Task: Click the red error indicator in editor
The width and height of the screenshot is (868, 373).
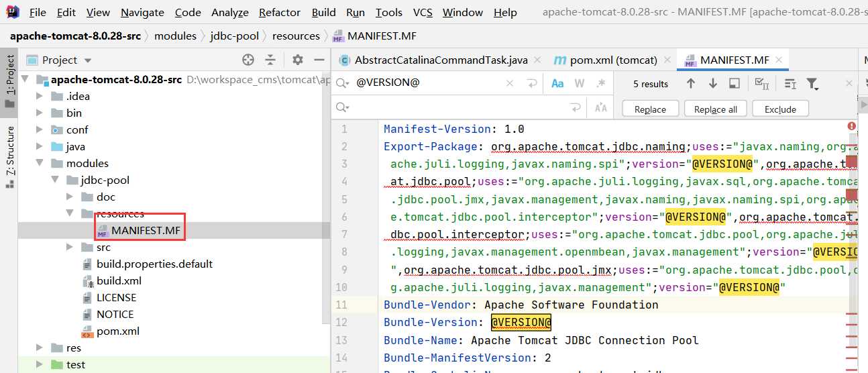Action: click(x=851, y=126)
